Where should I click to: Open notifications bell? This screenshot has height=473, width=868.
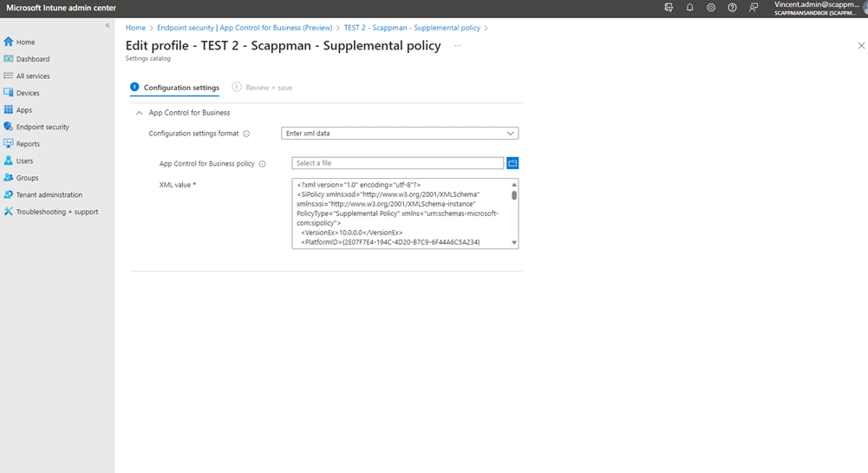tap(689, 8)
